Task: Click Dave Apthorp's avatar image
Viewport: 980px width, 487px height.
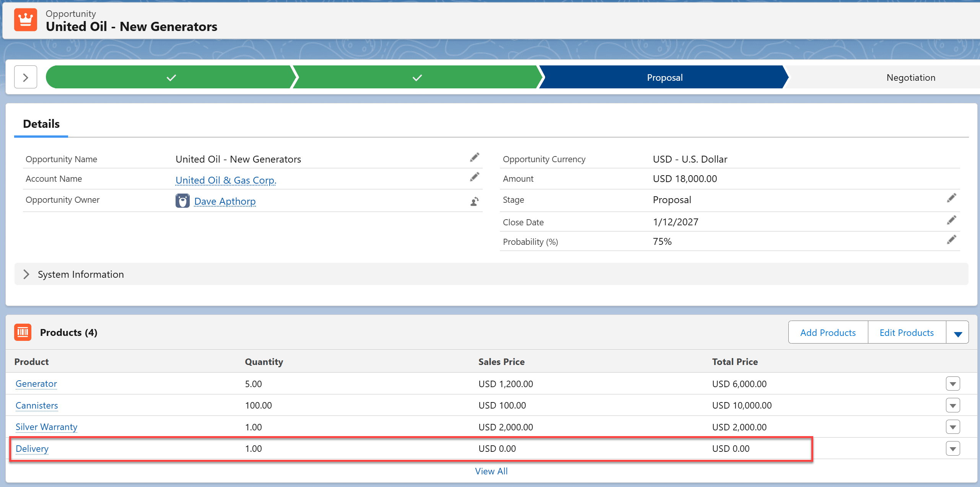Action: (x=182, y=201)
